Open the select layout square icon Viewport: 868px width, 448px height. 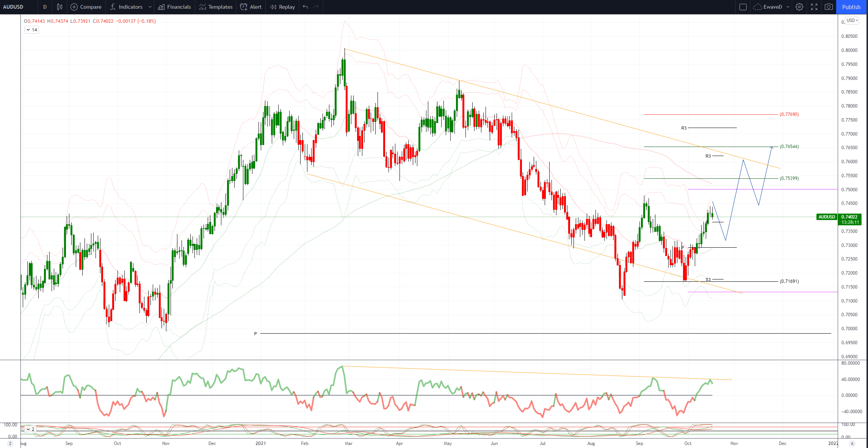(743, 7)
